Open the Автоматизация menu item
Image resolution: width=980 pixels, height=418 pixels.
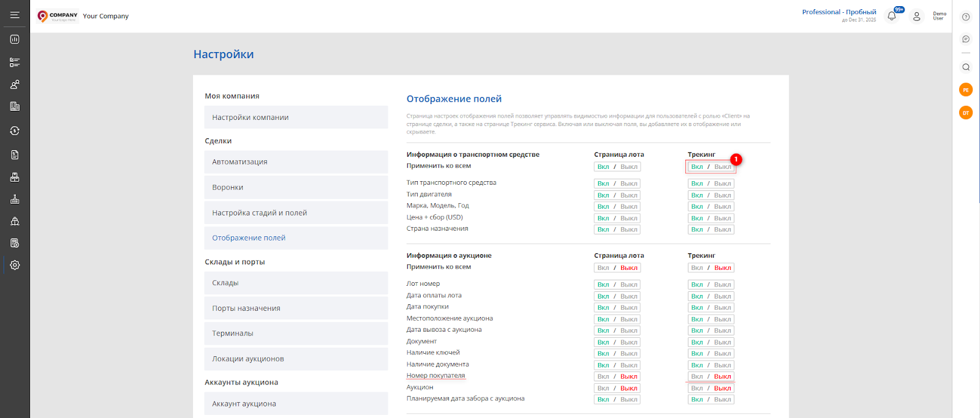coord(296,162)
